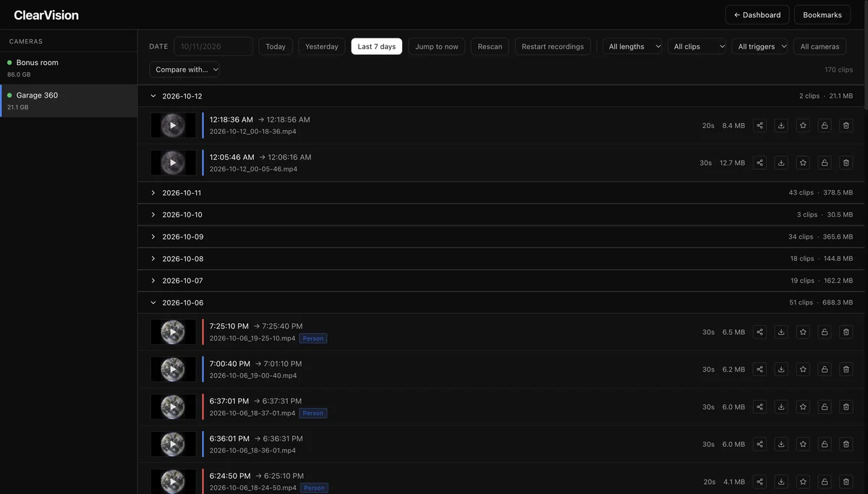Star the 7:25:10 PM clip
This screenshot has width=868, height=494.
tap(803, 332)
